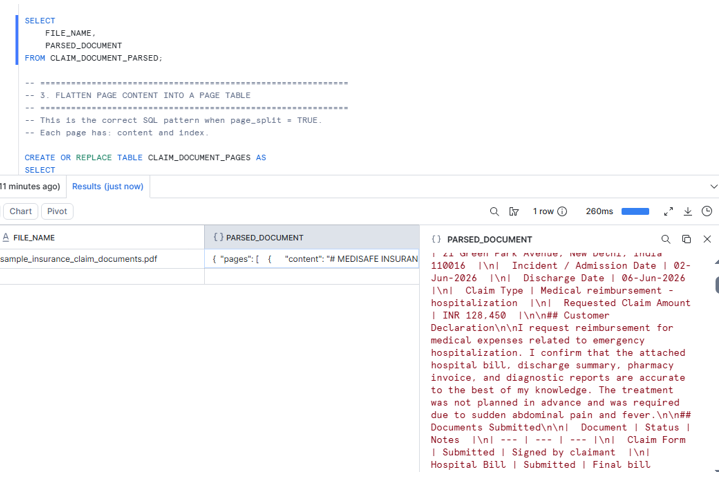Open the results filter icon
Viewport: 727px width, 478px height.
click(x=513, y=212)
